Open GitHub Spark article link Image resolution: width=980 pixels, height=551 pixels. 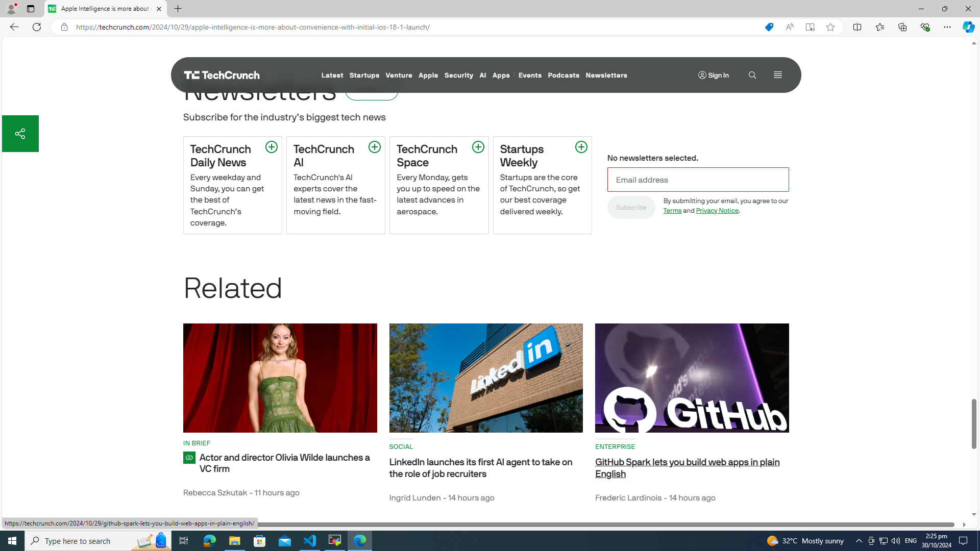coord(687,468)
